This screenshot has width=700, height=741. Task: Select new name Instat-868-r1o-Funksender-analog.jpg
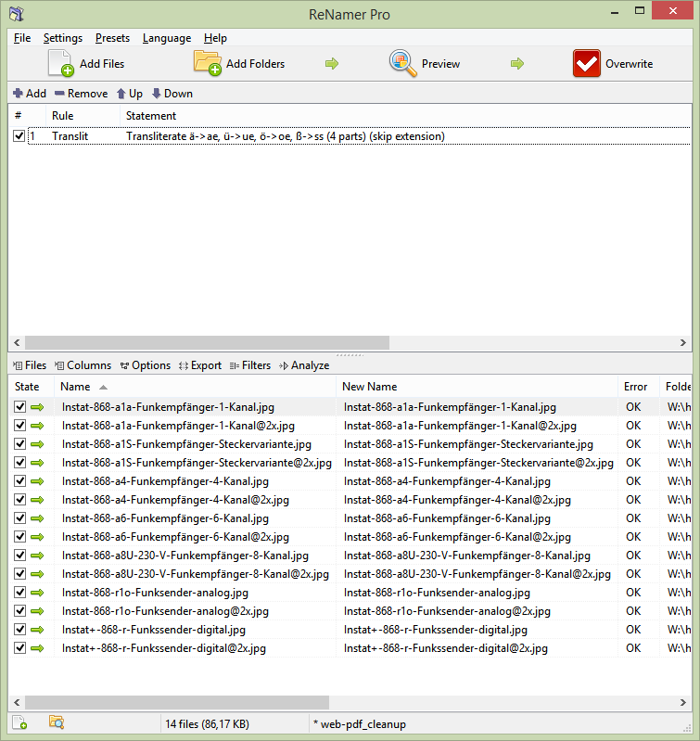tap(437, 593)
